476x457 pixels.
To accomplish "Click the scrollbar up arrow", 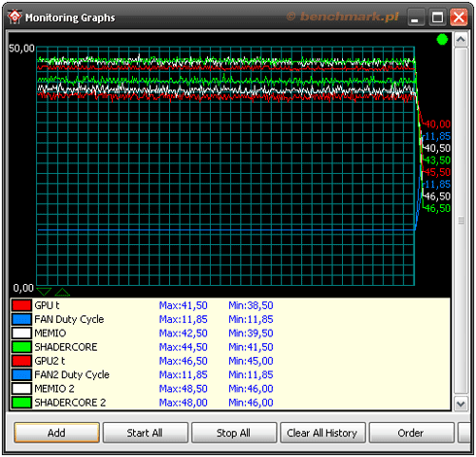I will pyautogui.click(x=460, y=40).
